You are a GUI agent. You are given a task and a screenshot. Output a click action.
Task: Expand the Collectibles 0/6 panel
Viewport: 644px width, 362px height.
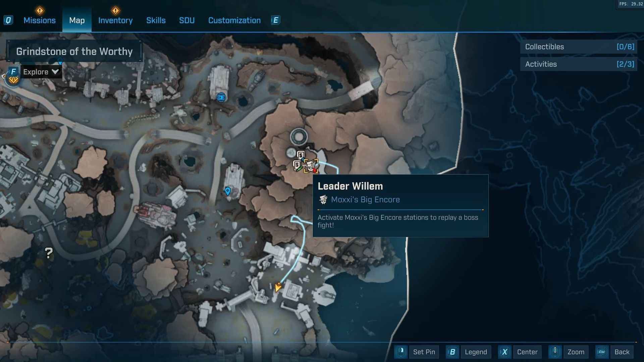click(579, 47)
